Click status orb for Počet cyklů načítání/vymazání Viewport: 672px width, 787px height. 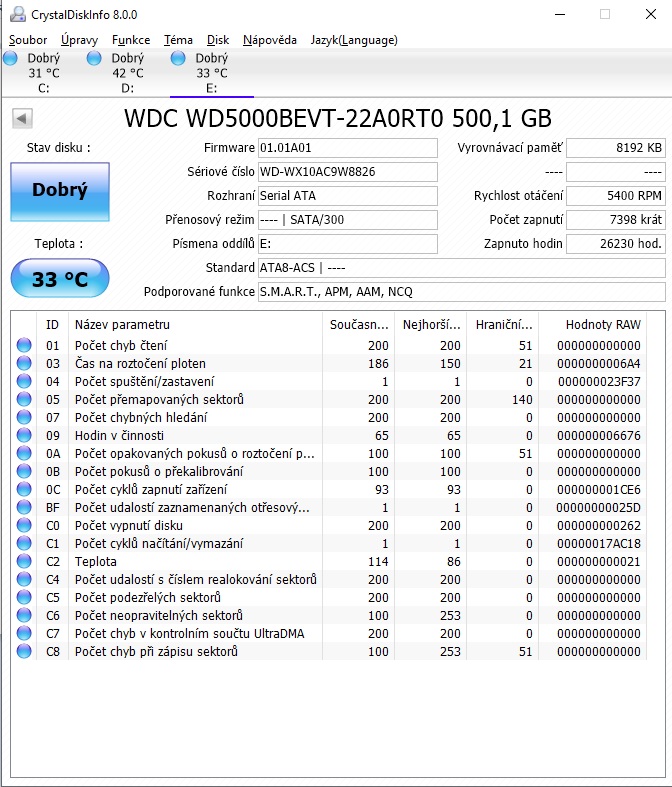24,543
